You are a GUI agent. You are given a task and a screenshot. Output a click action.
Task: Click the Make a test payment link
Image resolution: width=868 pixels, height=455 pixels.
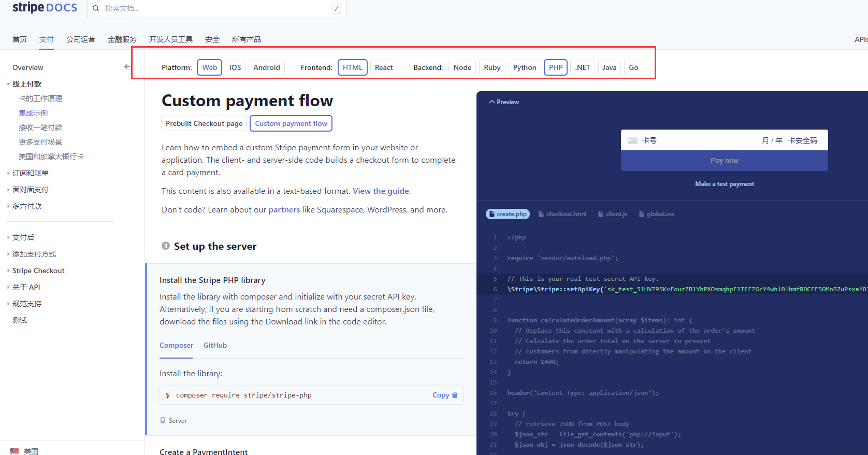(725, 184)
